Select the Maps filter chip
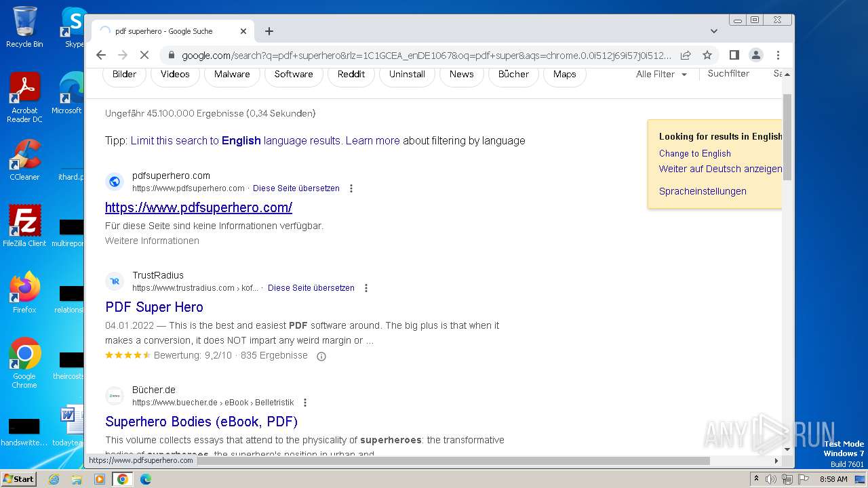The image size is (868, 488). [x=564, y=75]
